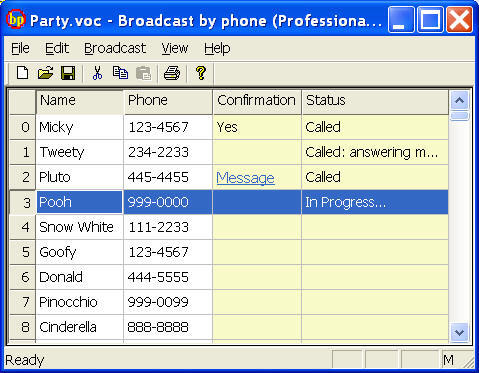The height and width of the screenshot is (373, 479).
Task: Follow the Message link in Pluto's row
Action: [245, 178]
